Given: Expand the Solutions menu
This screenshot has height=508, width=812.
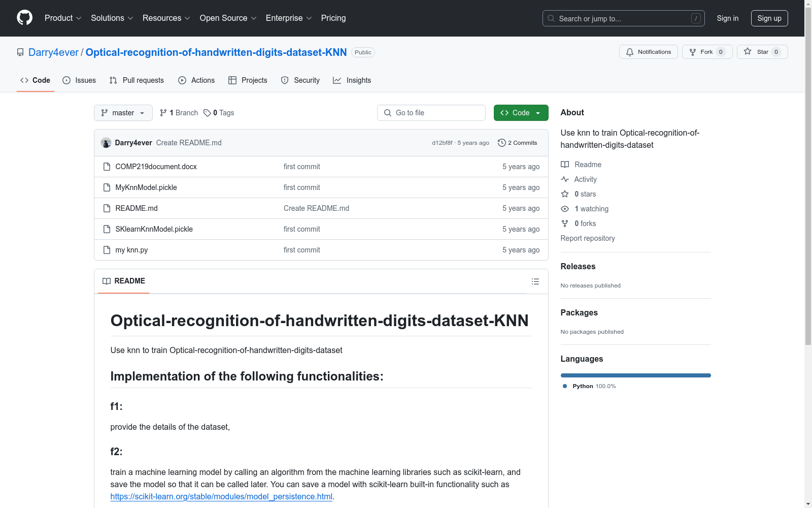Looking at the screenshot, I should (x=112, y=18).
